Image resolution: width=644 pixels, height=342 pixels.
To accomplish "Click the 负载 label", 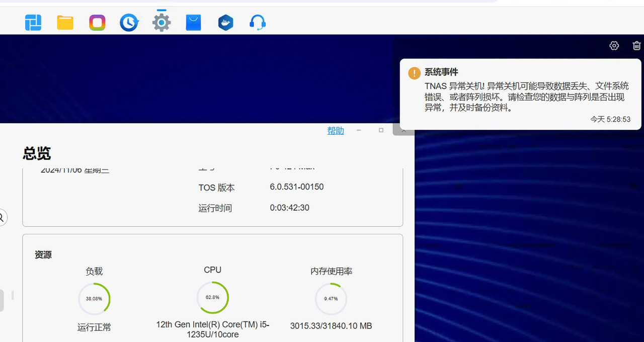I will click(x=94, y=272).
